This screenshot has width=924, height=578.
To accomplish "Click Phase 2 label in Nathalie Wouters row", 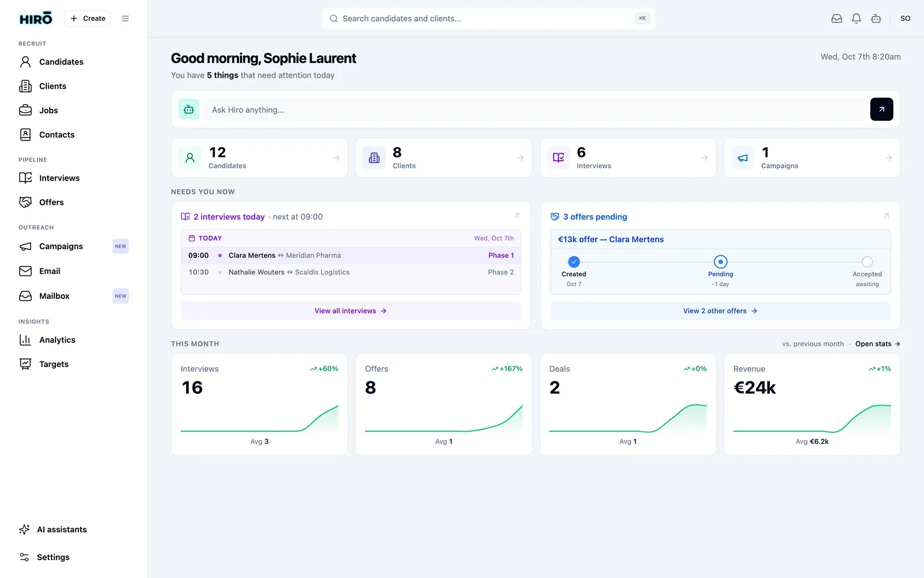I will (501, 272).
